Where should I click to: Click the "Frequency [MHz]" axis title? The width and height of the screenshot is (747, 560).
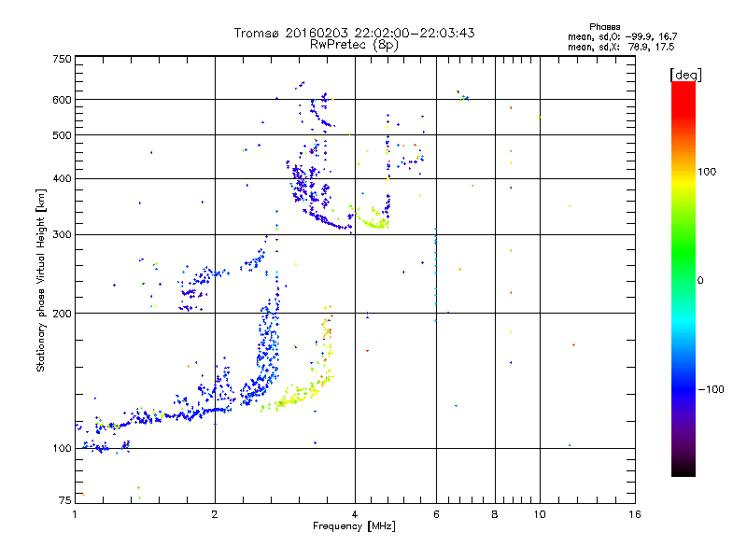(x=354, y=526)
